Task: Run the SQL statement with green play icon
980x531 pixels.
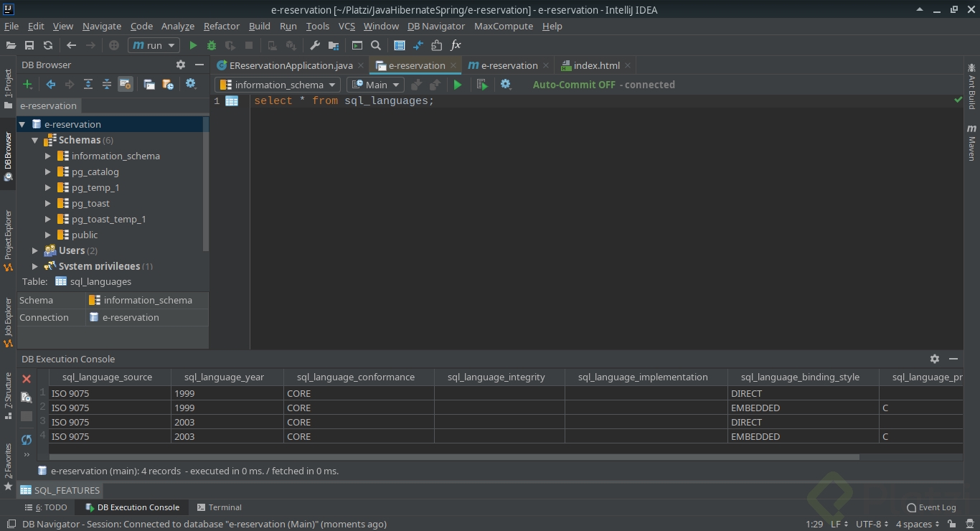Action: point(458,85)
